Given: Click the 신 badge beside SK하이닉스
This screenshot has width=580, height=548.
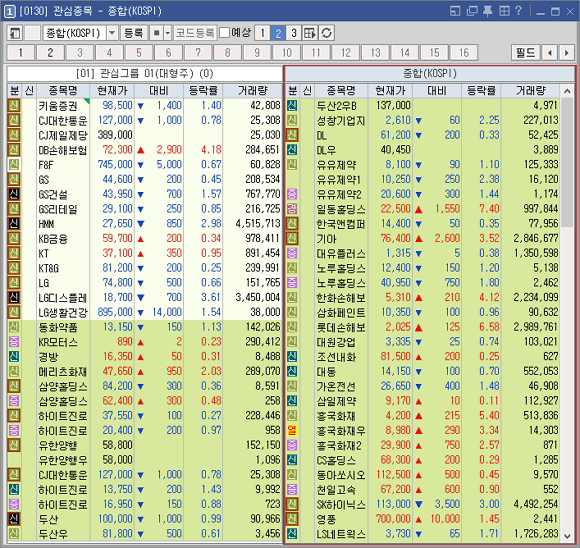Looking at the screenshot, I should [292, 504].
